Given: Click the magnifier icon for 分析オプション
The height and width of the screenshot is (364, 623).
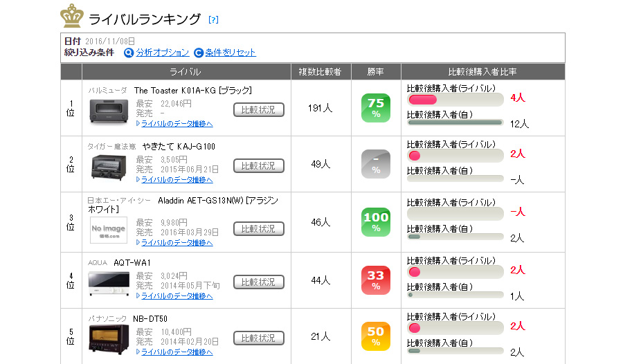Looking at the screenshot, I should click(129, 53).
